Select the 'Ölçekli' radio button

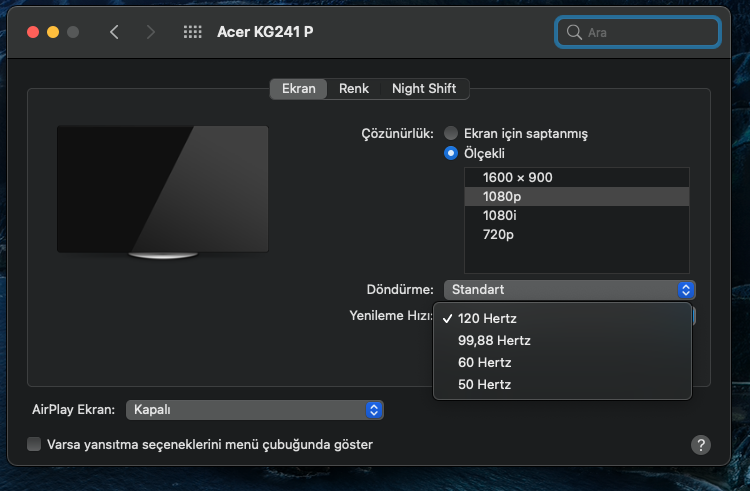452,154
